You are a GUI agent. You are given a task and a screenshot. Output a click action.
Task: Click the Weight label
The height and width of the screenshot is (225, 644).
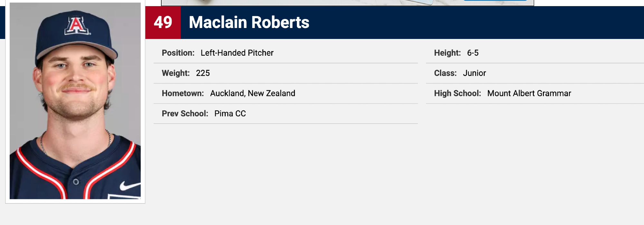pyautogui.click(x=175, y=73)
